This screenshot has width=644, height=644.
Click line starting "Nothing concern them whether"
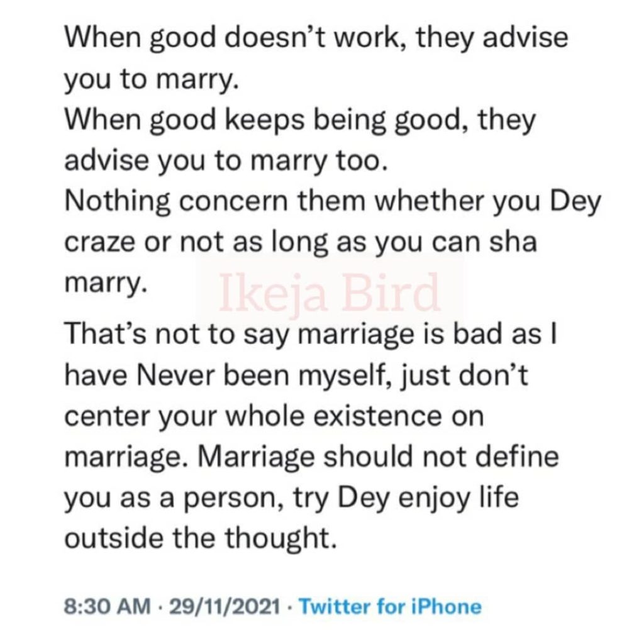333,203
